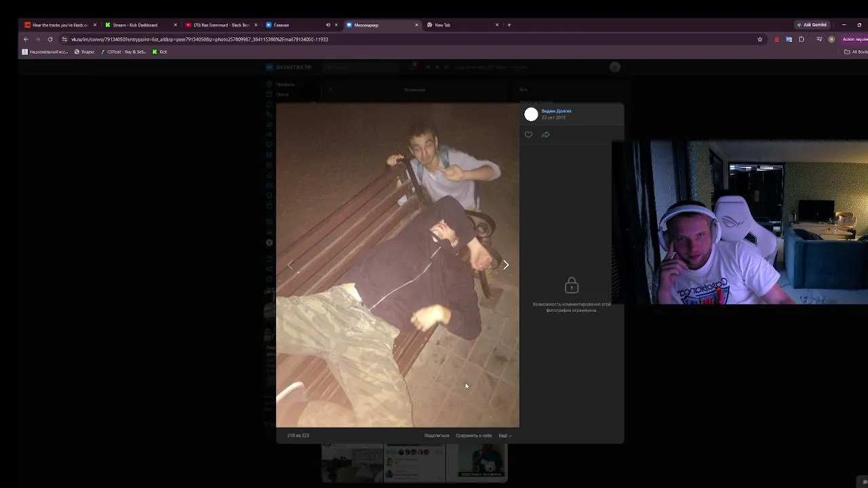Switch to the Rae Sremmurd YouTube tab
The height and width of the screenshot is (488, 868).
221,25
